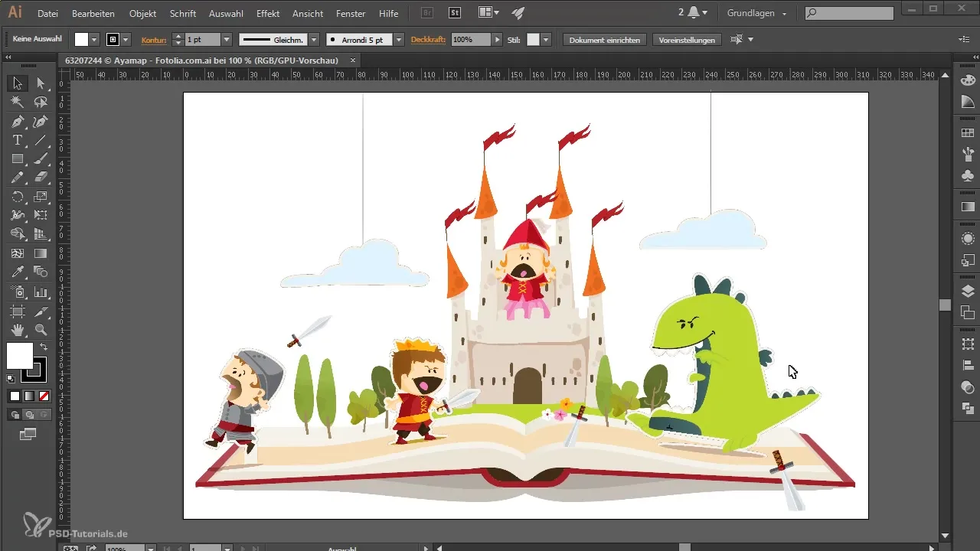980x551 pixels.
Task: Open the Objekt menu
Action: click(142, 14)
